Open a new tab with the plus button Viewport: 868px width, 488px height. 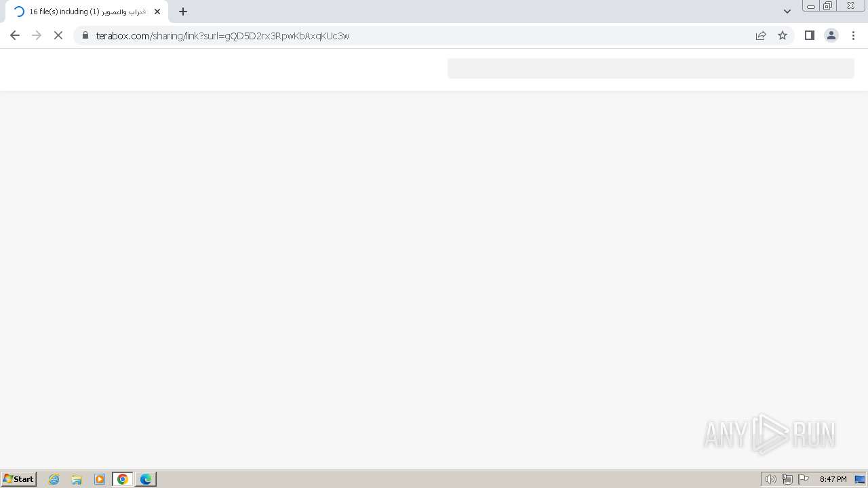[x=183, y=12]
